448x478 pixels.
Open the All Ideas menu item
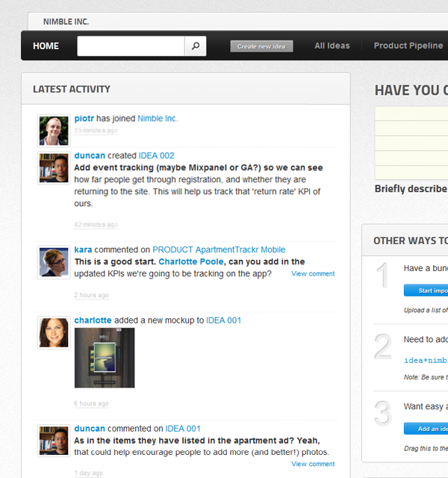332,46
